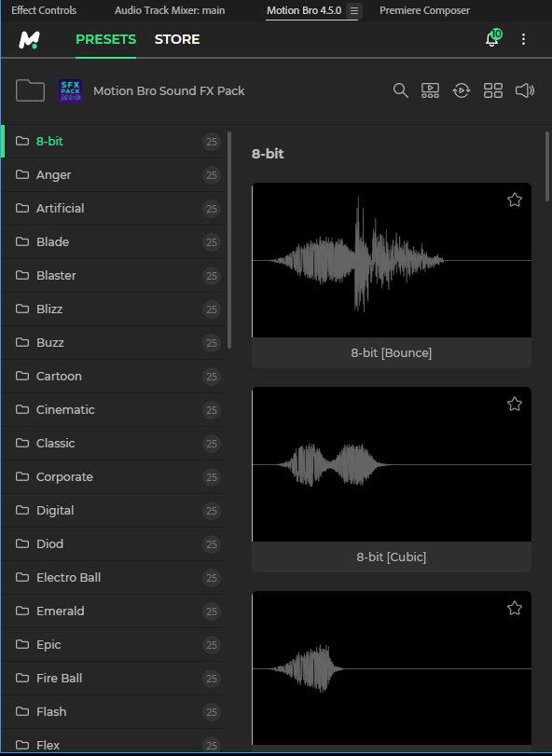Open the Corporate category

pyautogui.click(x=114, y=476)
